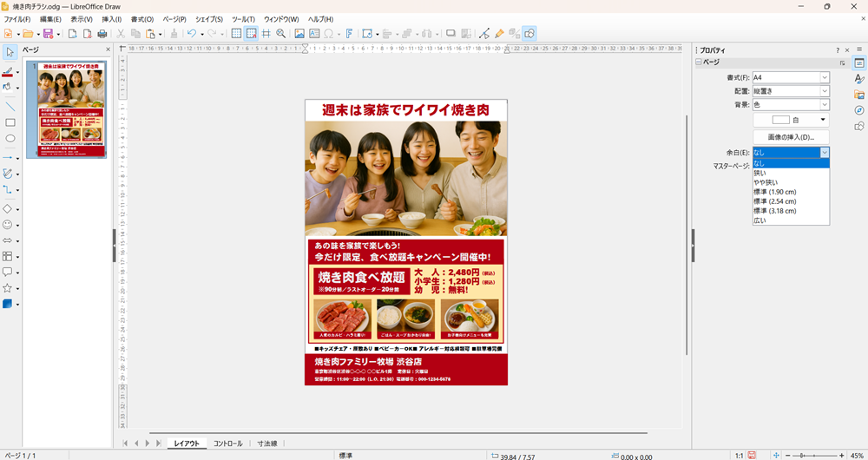The image size is (868, 460).
Task: Select the smiley Symbol Shapes tool
Action: coord(8,225)
